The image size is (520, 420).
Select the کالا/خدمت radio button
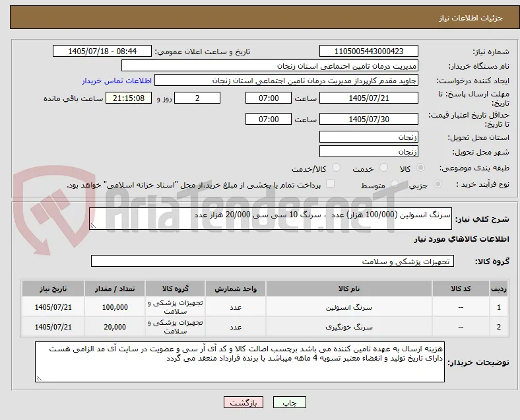tap(337, 168)
